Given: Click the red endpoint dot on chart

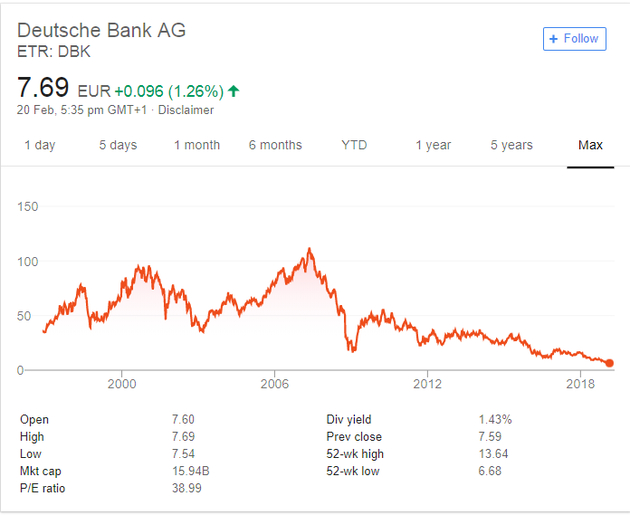Looking at the screenshot, I should tap(610, 363).
